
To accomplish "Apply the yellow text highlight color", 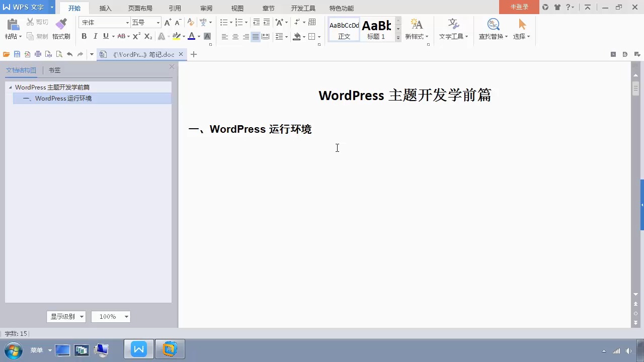I will point(176,36).
